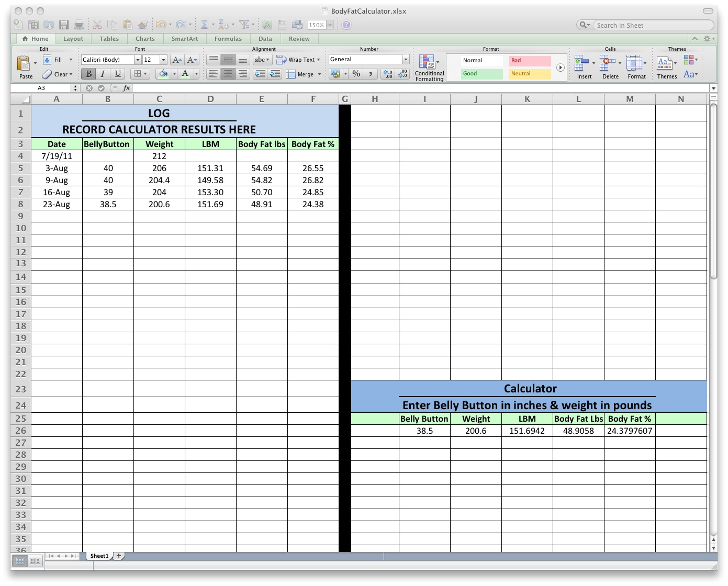Open the Charts ribbon tab
Viewport: 728px width, 586px height.
145,39
